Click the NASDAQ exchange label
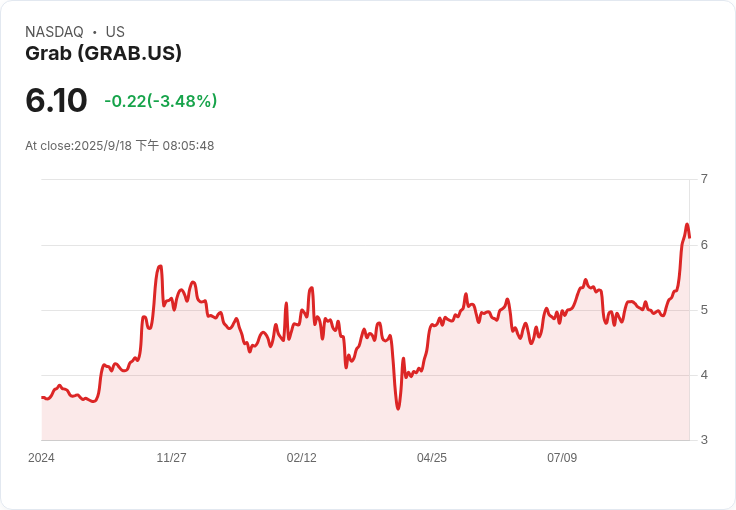 54,32
